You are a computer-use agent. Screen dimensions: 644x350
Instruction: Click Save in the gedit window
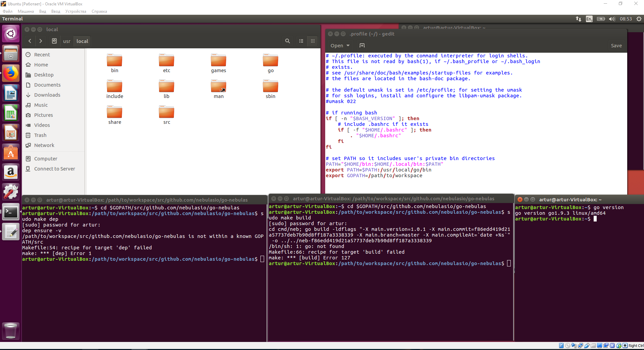(x=616, y=45)
